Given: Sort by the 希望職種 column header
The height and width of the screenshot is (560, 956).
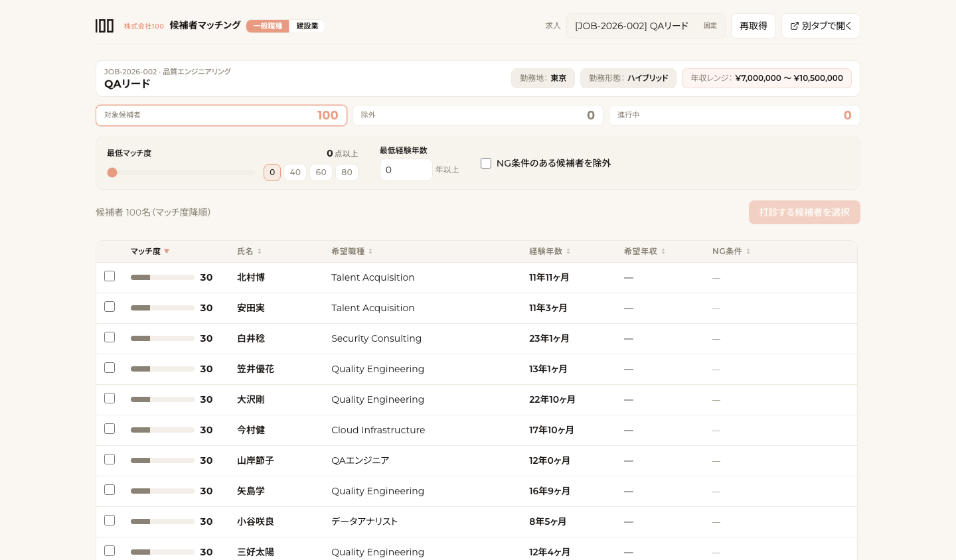Looking at the screenshot, I should (353, 251).
